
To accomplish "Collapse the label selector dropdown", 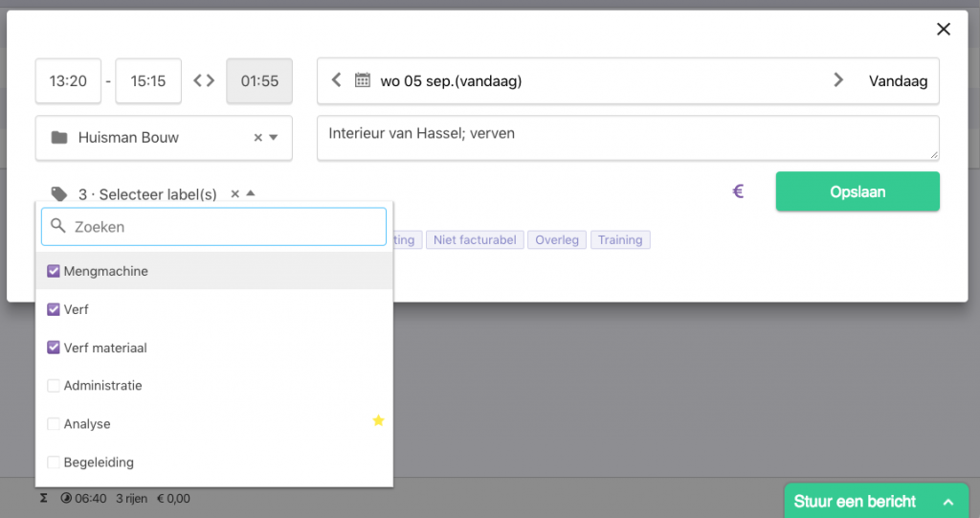I will (251, 194).
